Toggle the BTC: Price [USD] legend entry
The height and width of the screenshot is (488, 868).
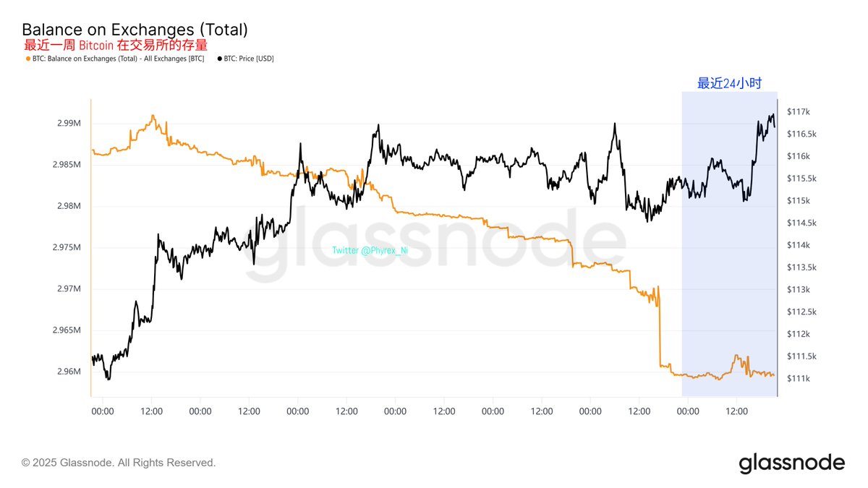coord(246,58)
